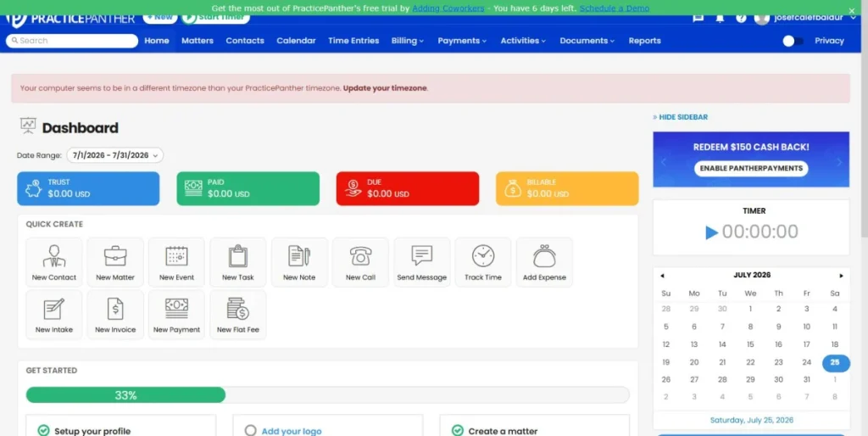868x436 pixels.
Task: Go to next month in calendar
Action: (841, 276)
